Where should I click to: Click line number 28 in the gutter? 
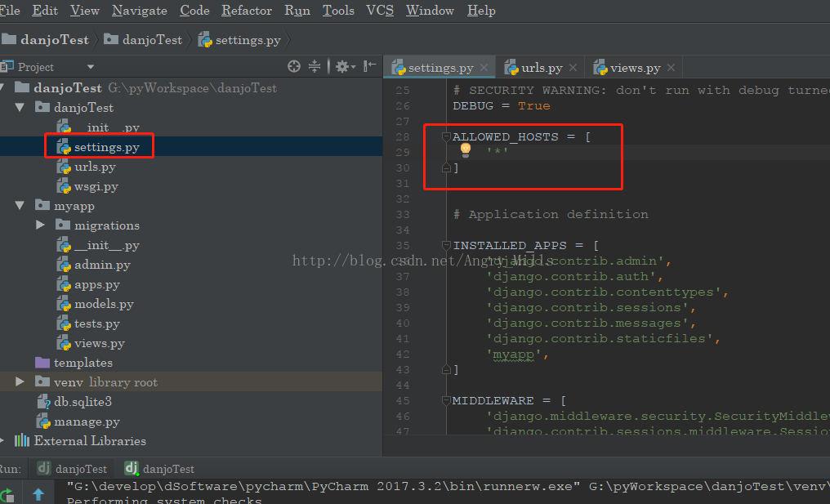(x=403, y=136)
